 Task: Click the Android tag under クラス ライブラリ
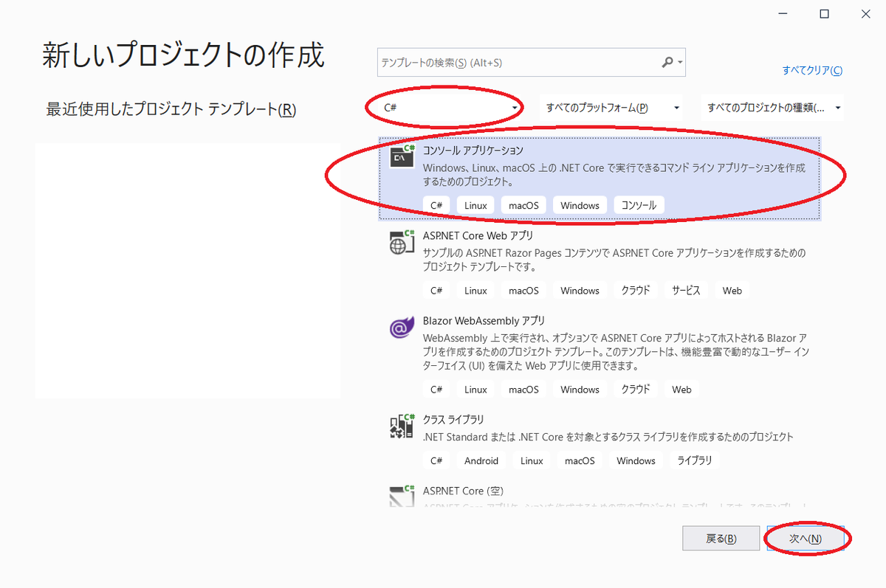click(x=481, y=460)
